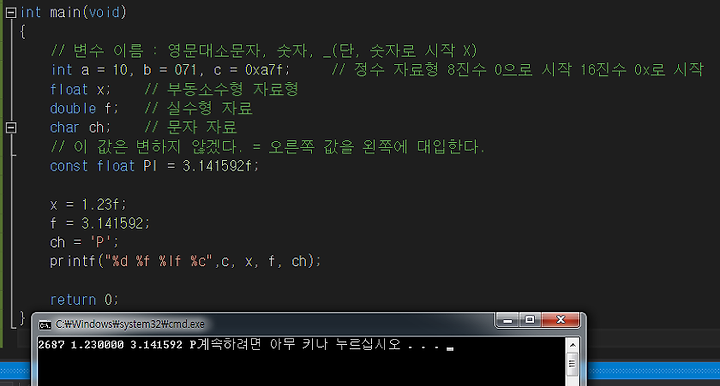Close the cmd.exe console window
This screenshot has height=386, width=720.
pos(561,320)
